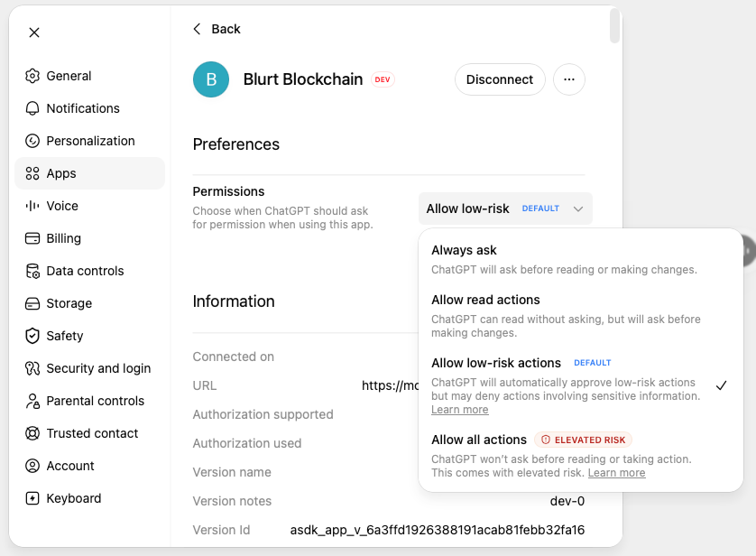Click the Voice waveform icon

pos(32,206)
